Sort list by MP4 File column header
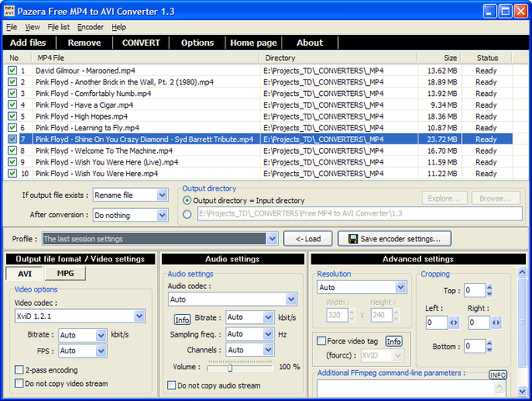The height and width of the screenshot is (401, 532). [x=146, y=58]
